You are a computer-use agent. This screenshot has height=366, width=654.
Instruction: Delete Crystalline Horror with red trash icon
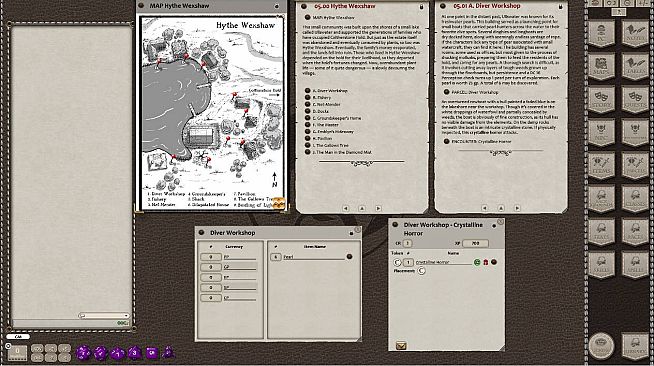coord(485,262)
